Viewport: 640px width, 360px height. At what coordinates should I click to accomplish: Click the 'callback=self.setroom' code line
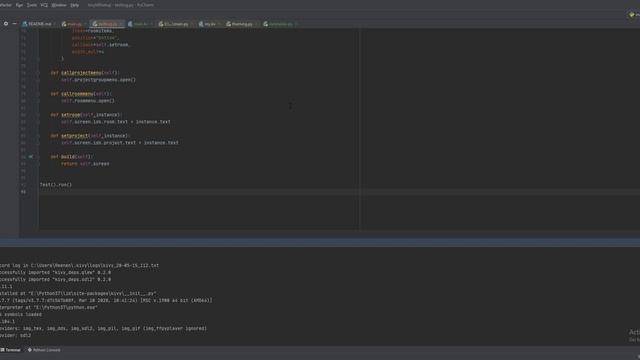100,45
